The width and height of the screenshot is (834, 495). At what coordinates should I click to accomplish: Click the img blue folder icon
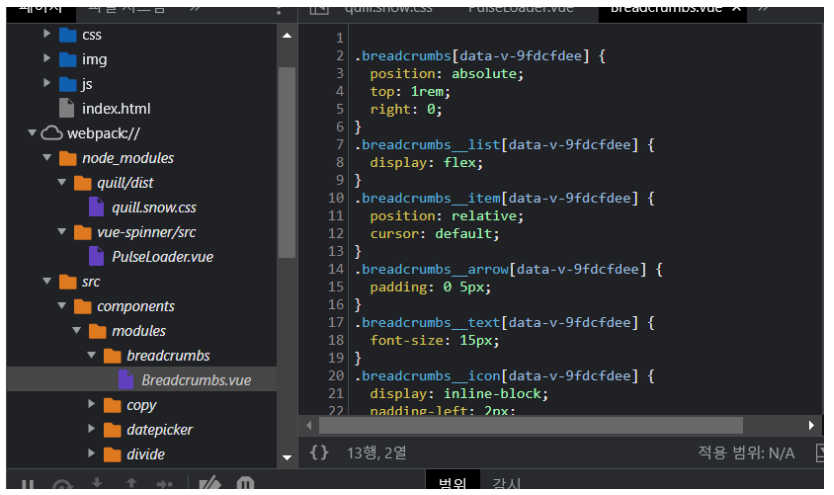68,60
